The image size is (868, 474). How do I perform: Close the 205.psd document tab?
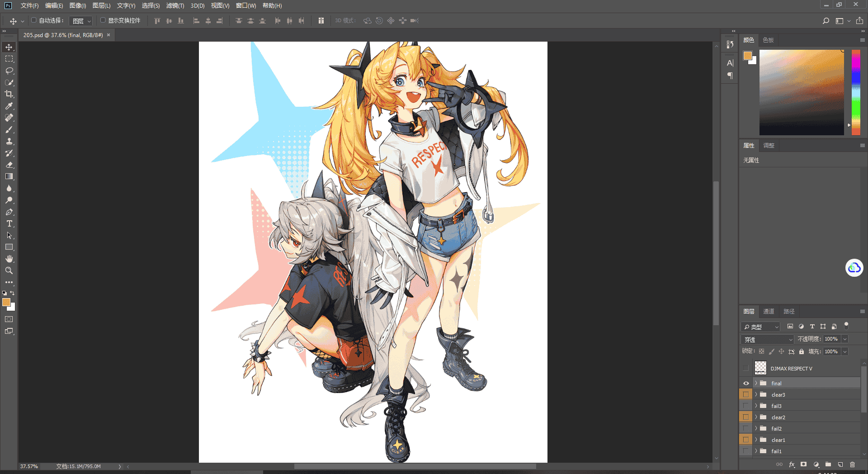tap(108, 35)
